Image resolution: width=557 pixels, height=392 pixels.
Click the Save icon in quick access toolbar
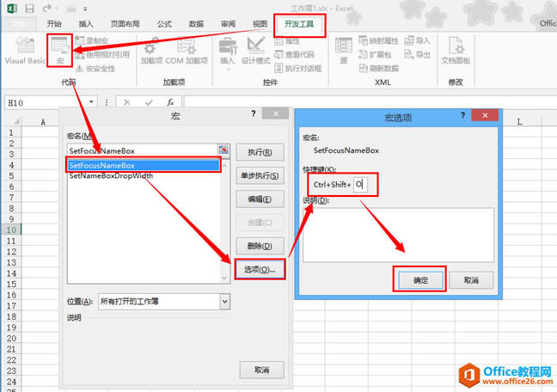[x=29, y=9]
